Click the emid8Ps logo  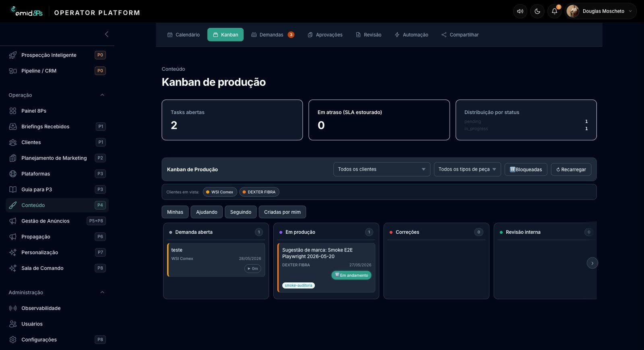pyautogui.click(x=27, y=11)
